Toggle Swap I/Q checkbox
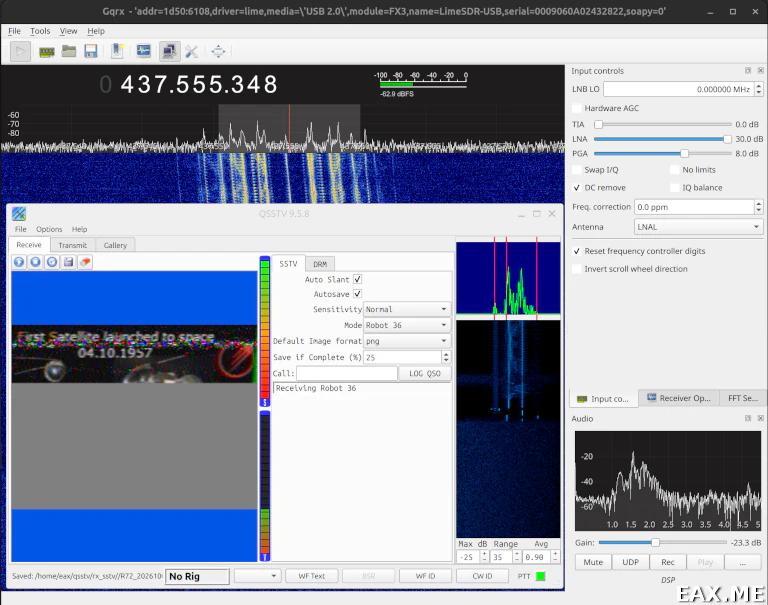The image size is (768, 605). (x=577, y=169)
